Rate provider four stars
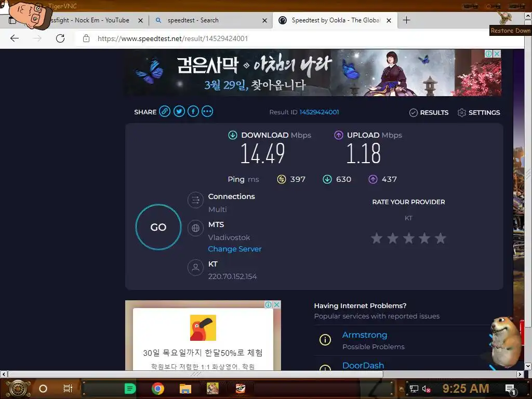The height and width of the screenshot is (399, 532). pyautogui.click(x=424, y=238)
